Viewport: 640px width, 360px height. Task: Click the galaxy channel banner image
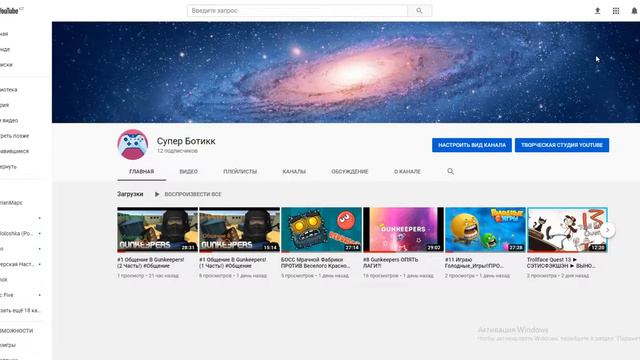pyautogui.click(x=346, y=72)
